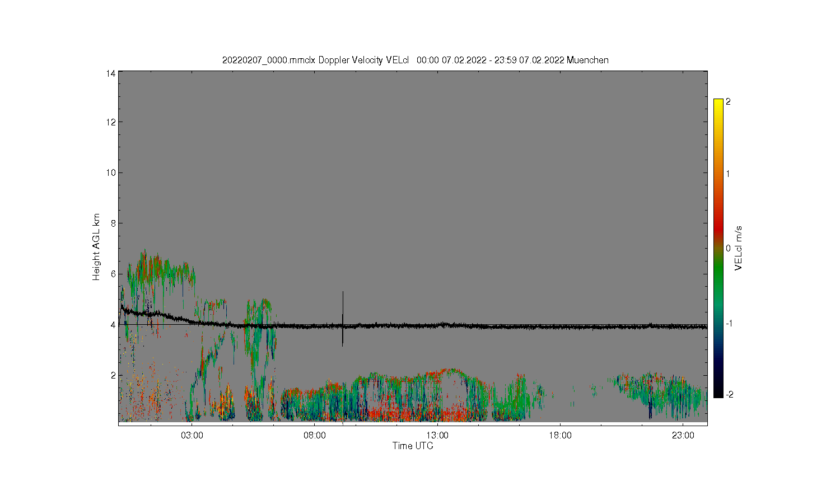Select the 08:00 time tick label
This screenshot has width=840, height=504.
(x=315, y=435)
